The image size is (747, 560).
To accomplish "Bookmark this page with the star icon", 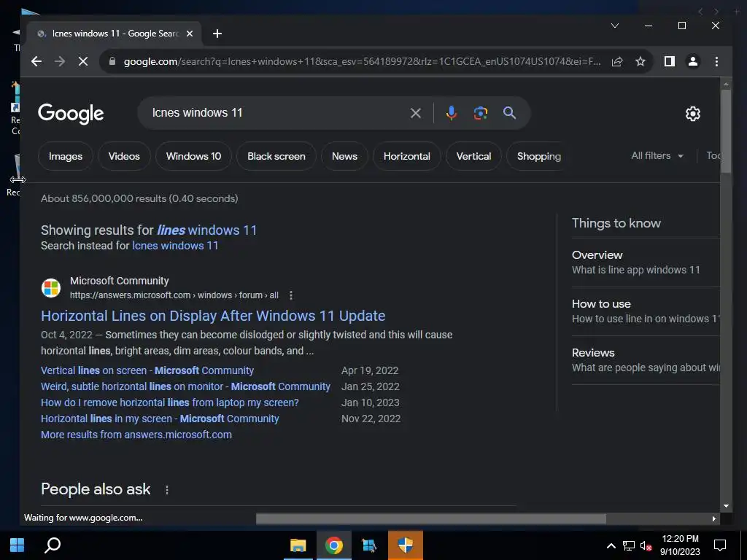I will 640,61.
